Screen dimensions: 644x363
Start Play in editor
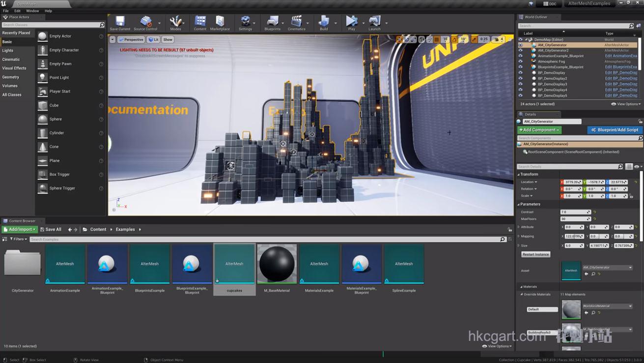click(351, 23)
